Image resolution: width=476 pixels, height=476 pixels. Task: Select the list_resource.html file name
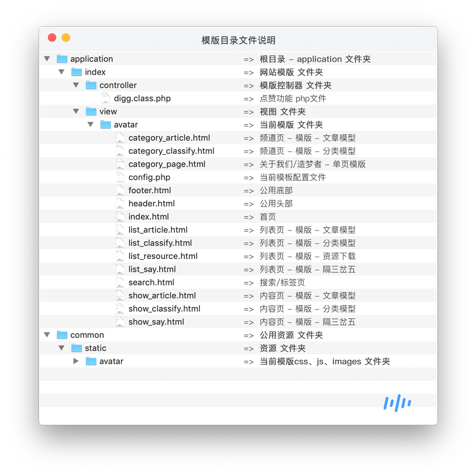point(163,256)
